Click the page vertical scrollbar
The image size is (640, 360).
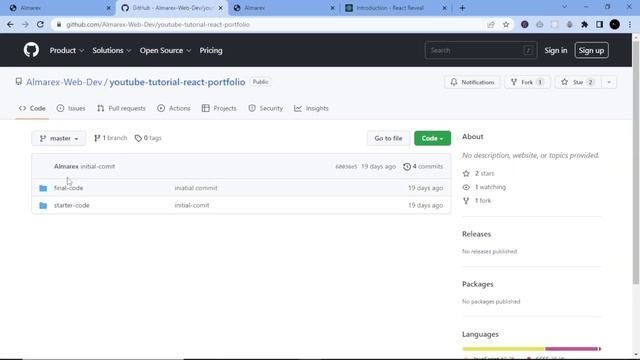pyautogui.click(x=636, y=161)
